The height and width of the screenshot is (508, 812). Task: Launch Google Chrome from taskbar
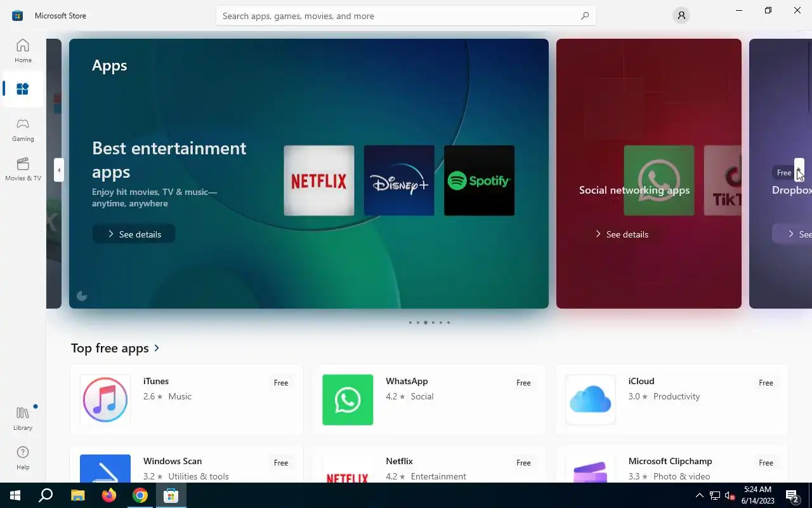click(140, 495)
